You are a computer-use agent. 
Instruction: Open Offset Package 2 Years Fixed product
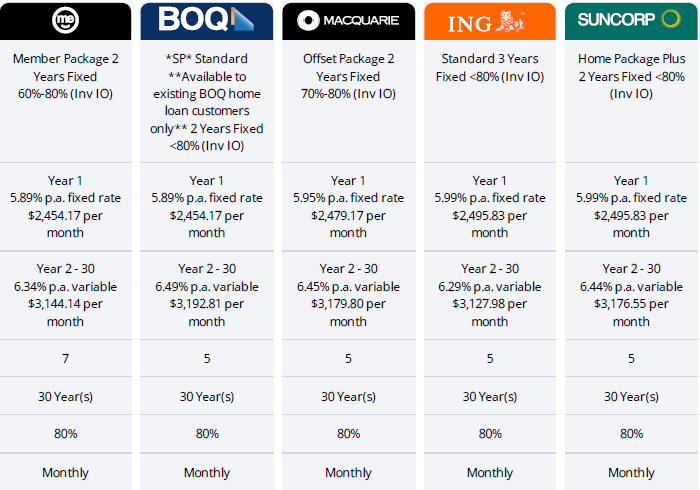pyautogui.click(x=348, y=76)
